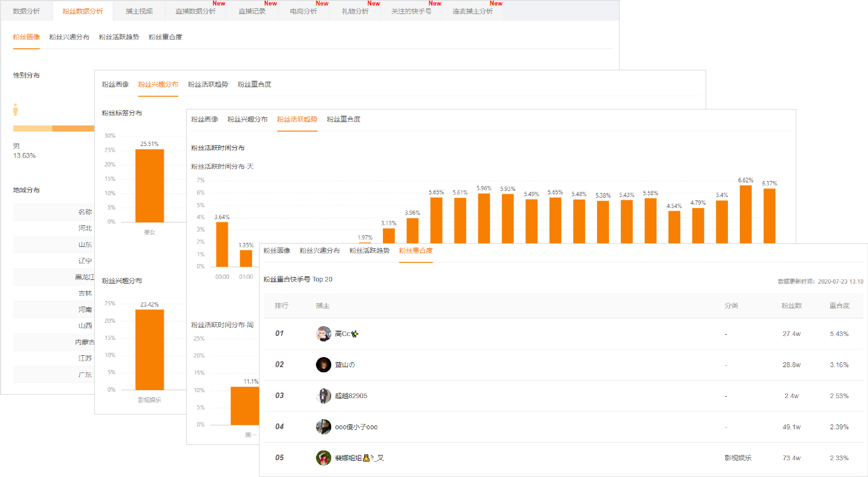Click avatar of 超越82905 streamer
This screenshot has height=477, width=868.
click(323, 395)
